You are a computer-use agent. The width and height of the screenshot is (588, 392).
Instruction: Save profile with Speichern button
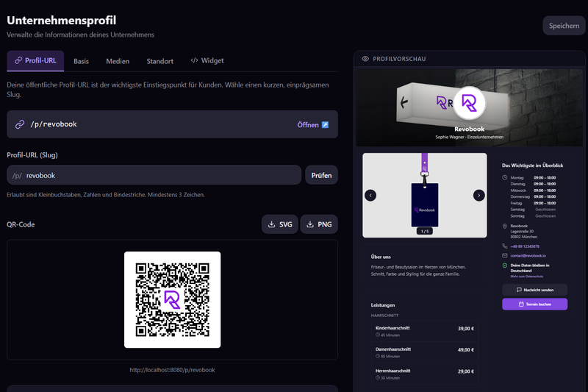pos(564,26)
